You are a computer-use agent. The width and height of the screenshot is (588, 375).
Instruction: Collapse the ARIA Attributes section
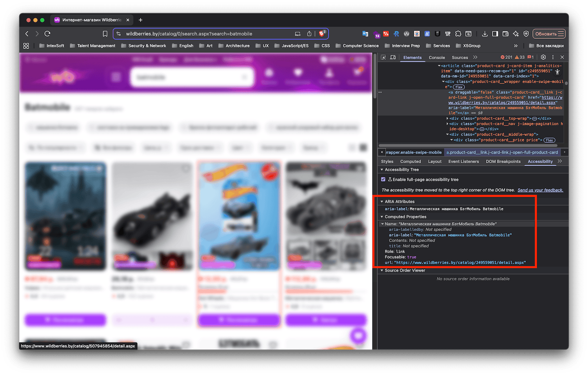tap(382, 202)
